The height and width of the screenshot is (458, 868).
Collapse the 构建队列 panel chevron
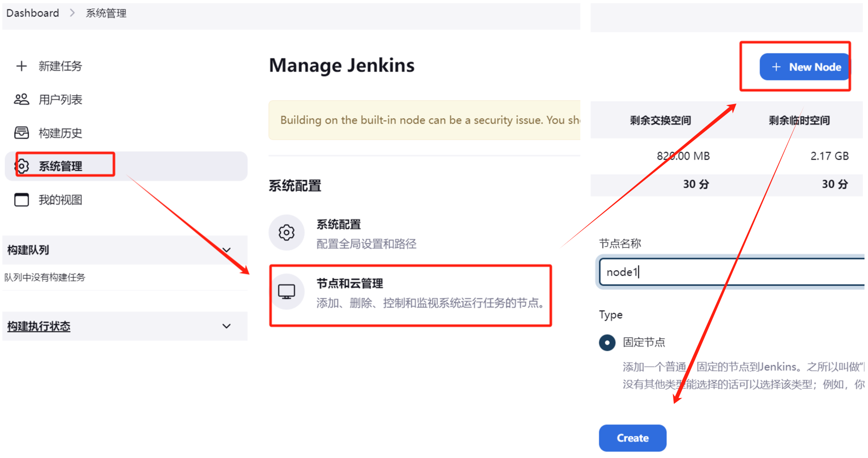tap(227, 250)
